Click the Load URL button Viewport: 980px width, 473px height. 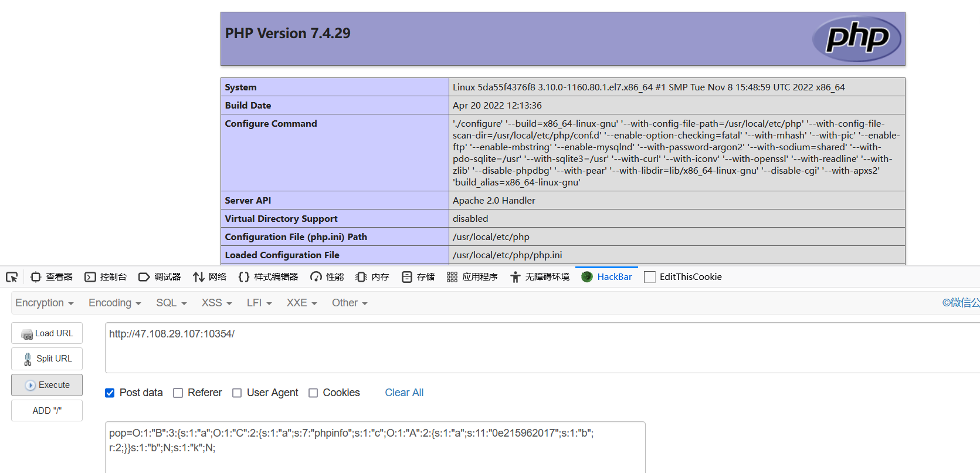(47, 333)
